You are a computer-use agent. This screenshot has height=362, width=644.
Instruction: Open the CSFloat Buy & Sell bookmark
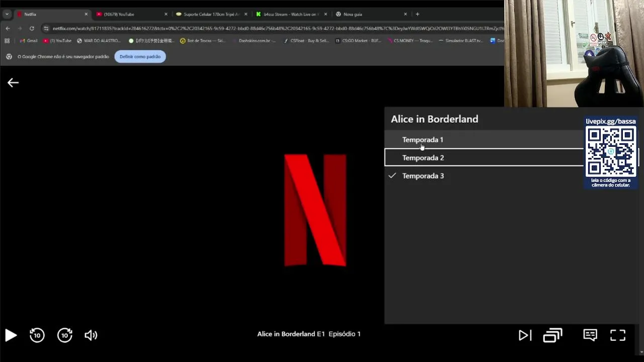306,41
